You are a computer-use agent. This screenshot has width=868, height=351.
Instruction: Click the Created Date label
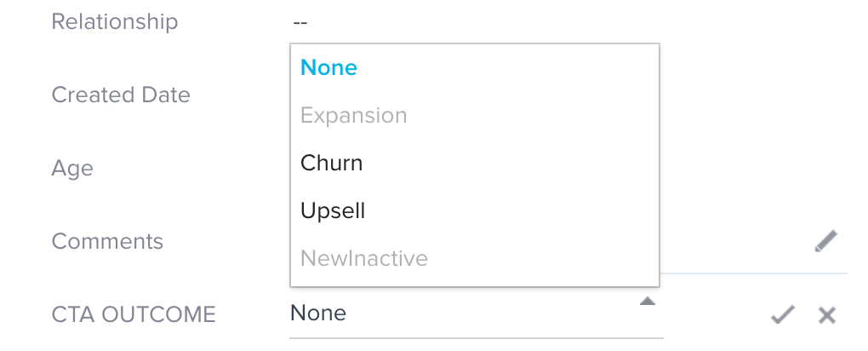click(121, 95)
